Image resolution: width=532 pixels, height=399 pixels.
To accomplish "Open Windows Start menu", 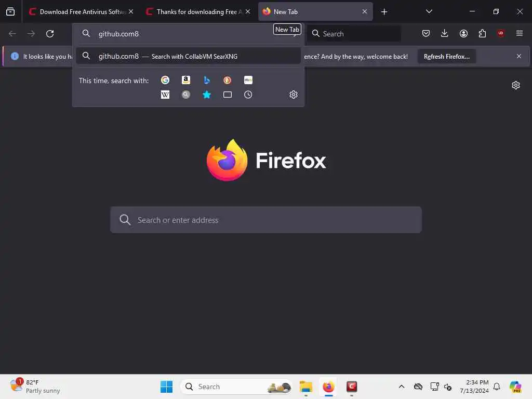I will 166,387.
